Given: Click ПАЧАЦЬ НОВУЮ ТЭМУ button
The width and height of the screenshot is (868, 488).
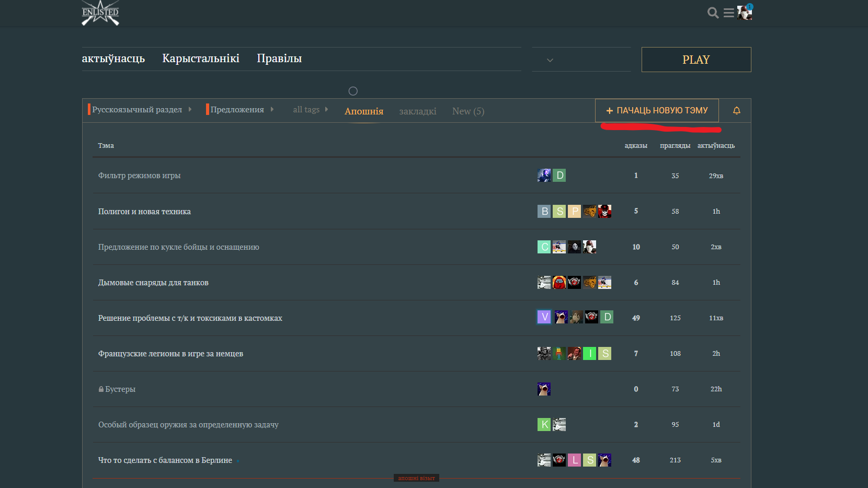Looking at the screenshot, I should point(657,111).
